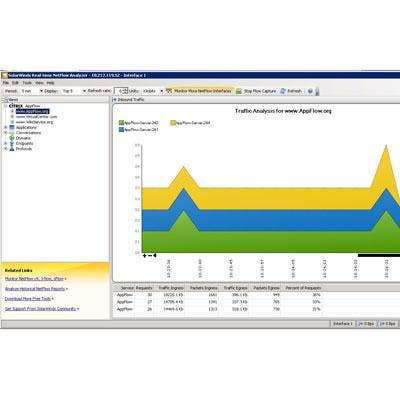Image resolution: width=400 pixels, height=400 pixels.
Task: Collapse the Inbound Traffic panel header
Action: point(114,100)
